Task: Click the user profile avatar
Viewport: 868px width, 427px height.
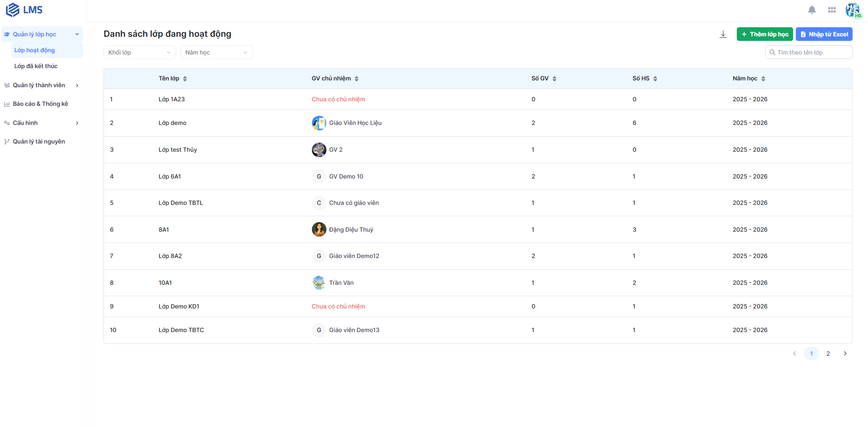Action: click(852, 10)
